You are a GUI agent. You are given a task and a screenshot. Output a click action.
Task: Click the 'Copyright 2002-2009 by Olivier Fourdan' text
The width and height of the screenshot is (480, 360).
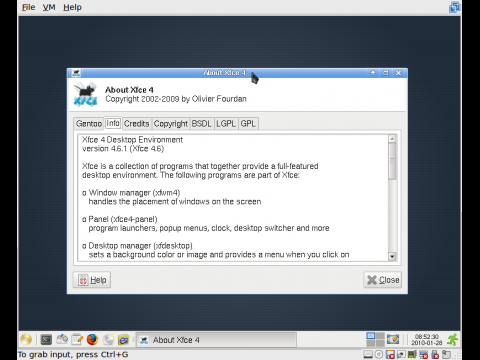176,99
